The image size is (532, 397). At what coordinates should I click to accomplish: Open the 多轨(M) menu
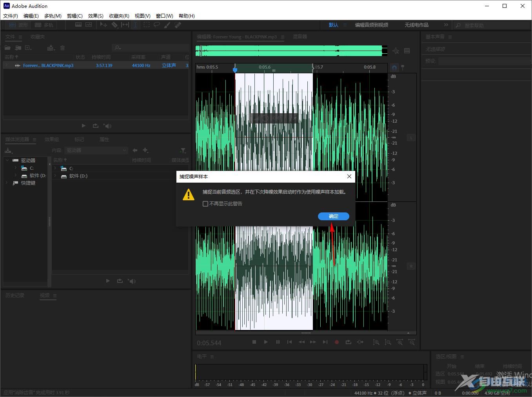[53, 16]
